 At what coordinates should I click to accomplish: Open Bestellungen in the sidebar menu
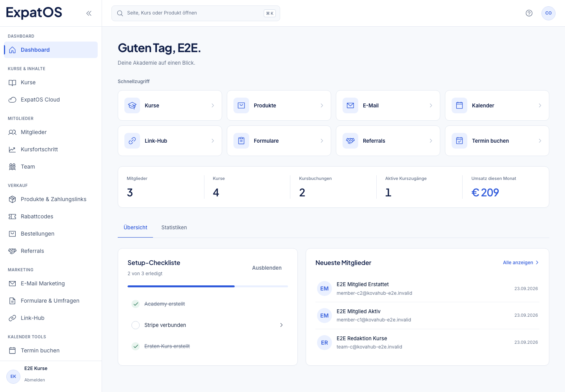[x=51, y=234]
